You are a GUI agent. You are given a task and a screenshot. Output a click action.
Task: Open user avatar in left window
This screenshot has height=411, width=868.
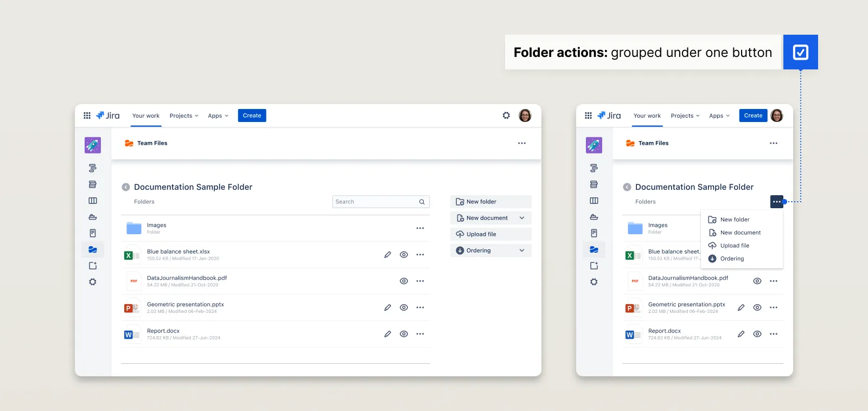point(525,115)
